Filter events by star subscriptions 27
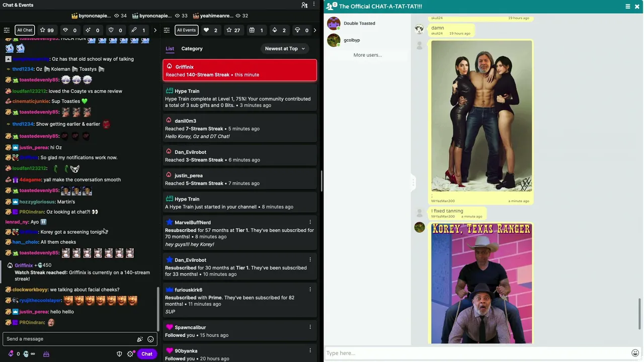Viewport: 644px width, 362px height. tap(233, 30)
